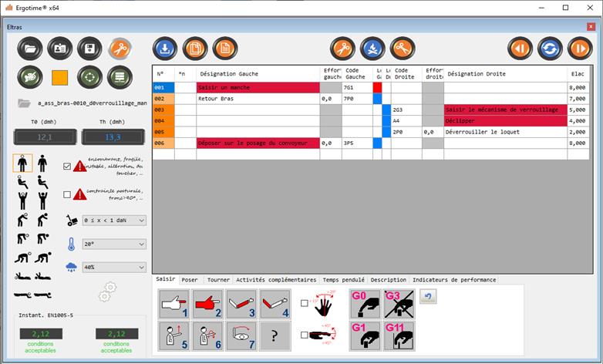Select row 001 Saisir un manche

pyautogui.click(x=258, y=88)
